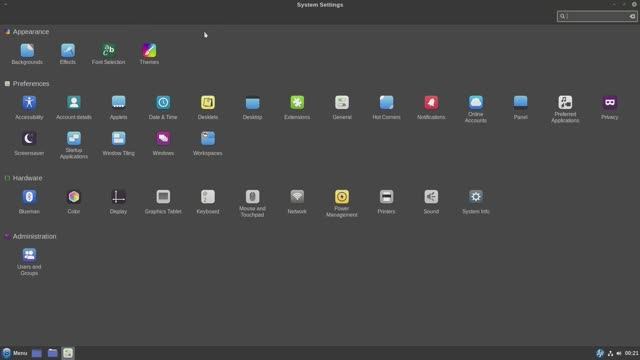The image size is (640, 360).
Task: Open the Bluetooth tray icon
Action: coord(600,353)
